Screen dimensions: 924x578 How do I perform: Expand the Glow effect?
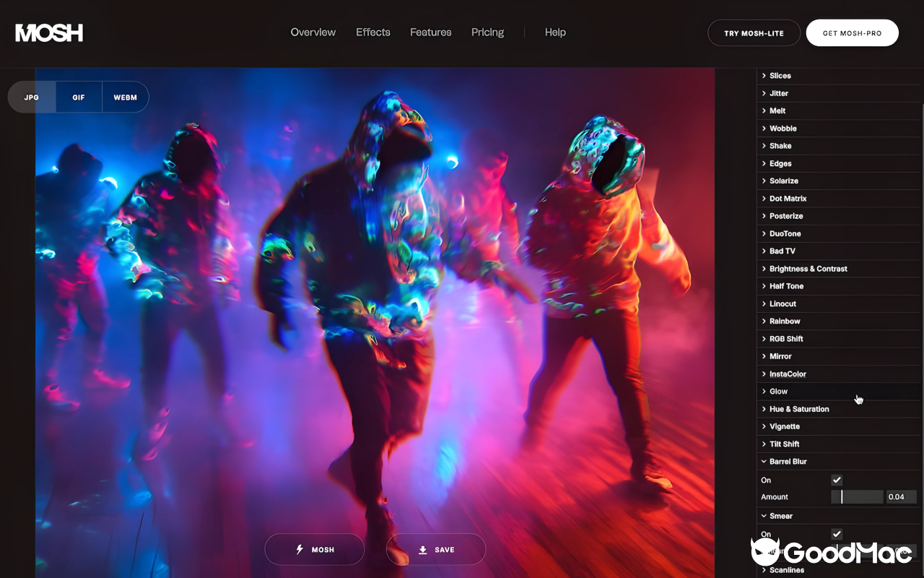click(778, 391)
